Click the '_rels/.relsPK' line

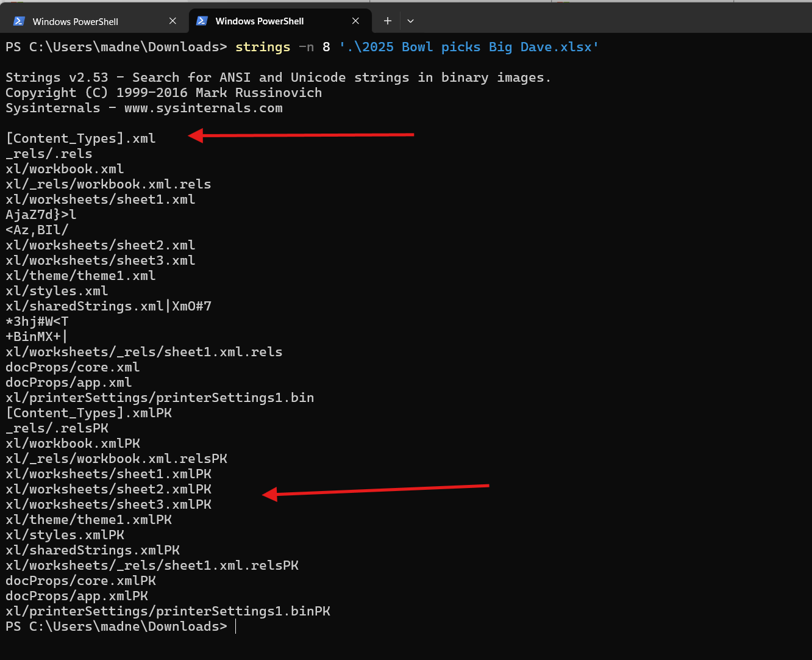point(57,428)
